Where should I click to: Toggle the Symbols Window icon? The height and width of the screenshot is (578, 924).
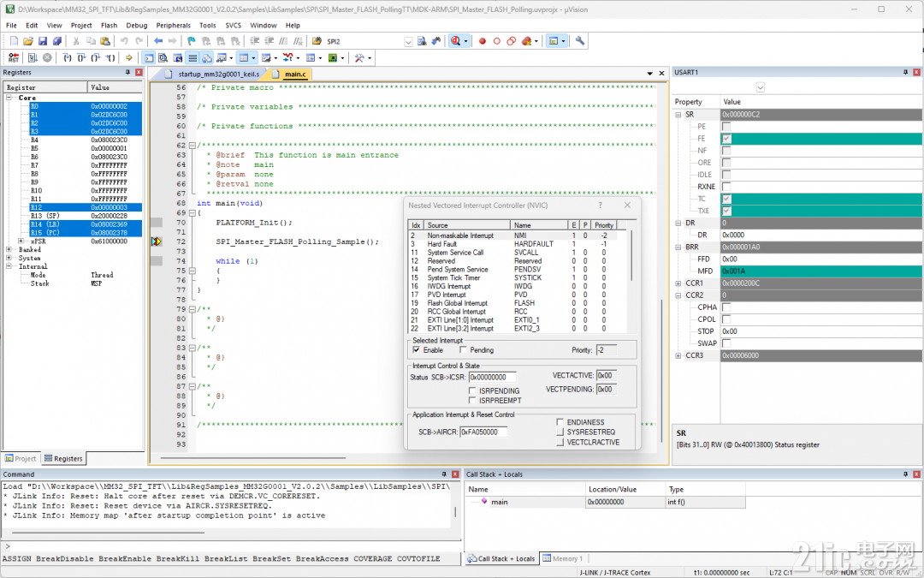click(x=178, y=58)
